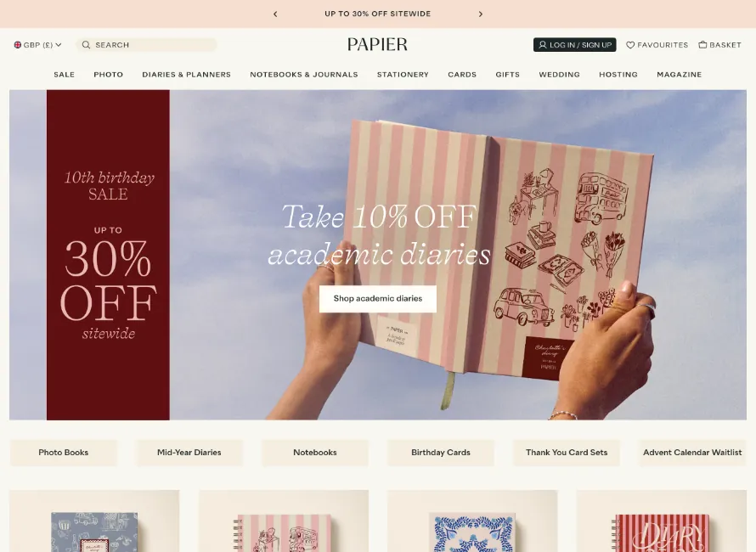Image resolution: width=756 pixels, height=552 pixels.
Task: Click the UK flag currency icon
Action: [18, 45]
